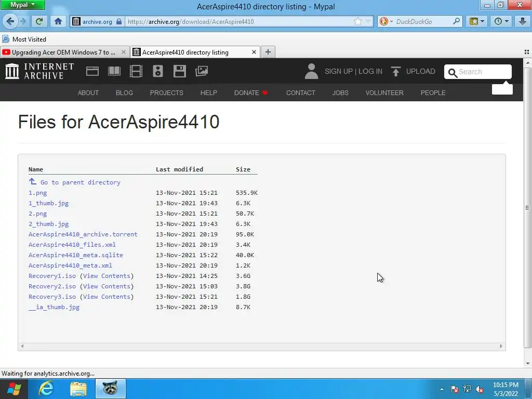Open the Video film strip icon
The height and width of the screenshot is (399, 532).
click(x=136, y=71)
